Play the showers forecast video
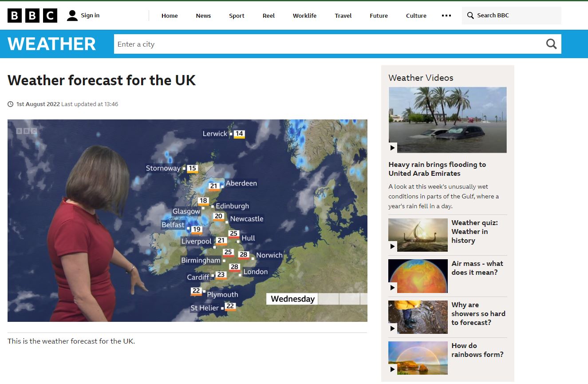This screenshot has height=384, width=588. 418,317
